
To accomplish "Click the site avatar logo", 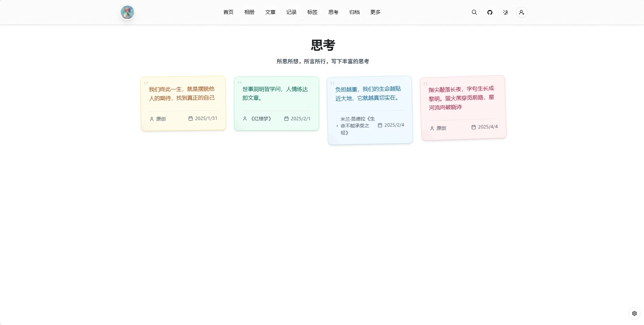I will (x=127, y=12).
